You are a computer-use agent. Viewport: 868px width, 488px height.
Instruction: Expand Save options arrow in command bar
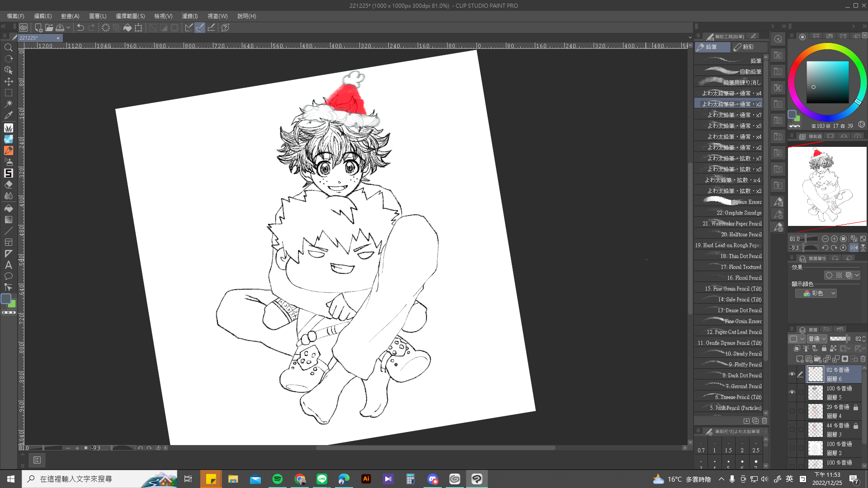coord(68,28)
